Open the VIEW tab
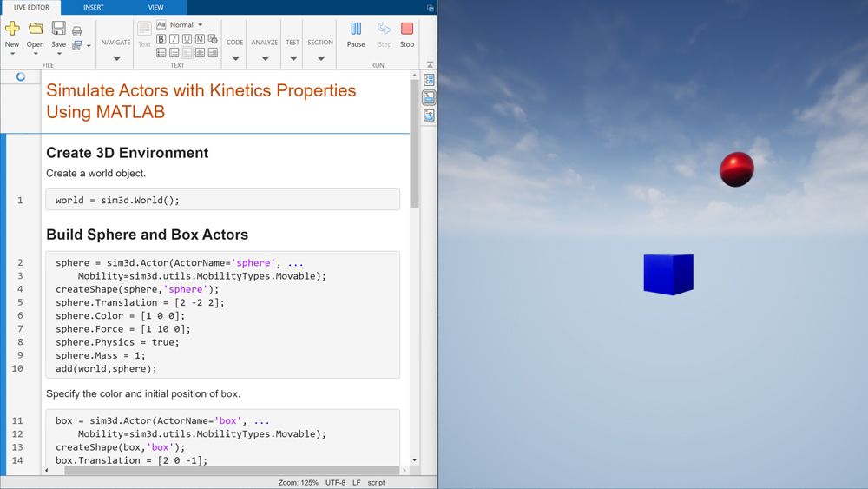The image size is (868, 489). tap(155, 7)
